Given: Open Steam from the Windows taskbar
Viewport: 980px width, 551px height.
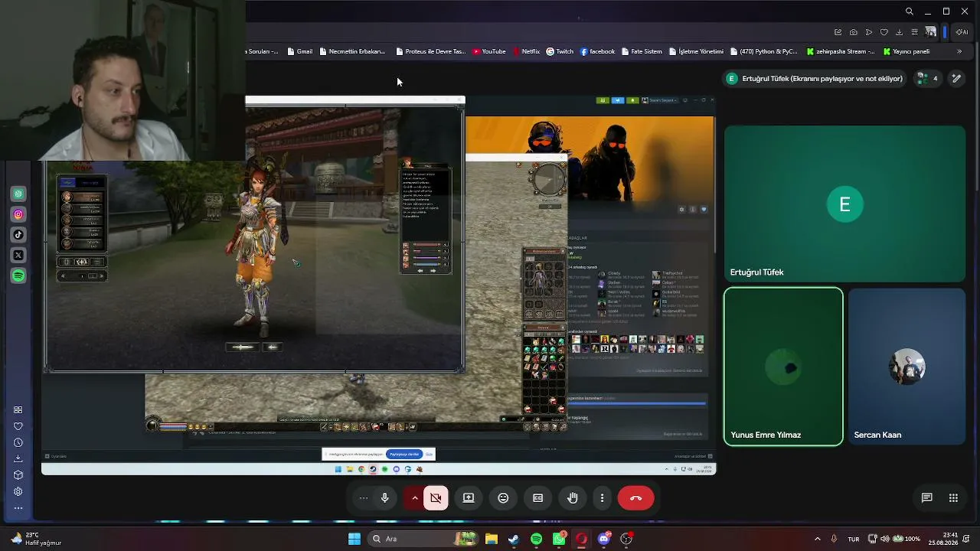Looking at the screenshot, I should (x=514, y=539).
